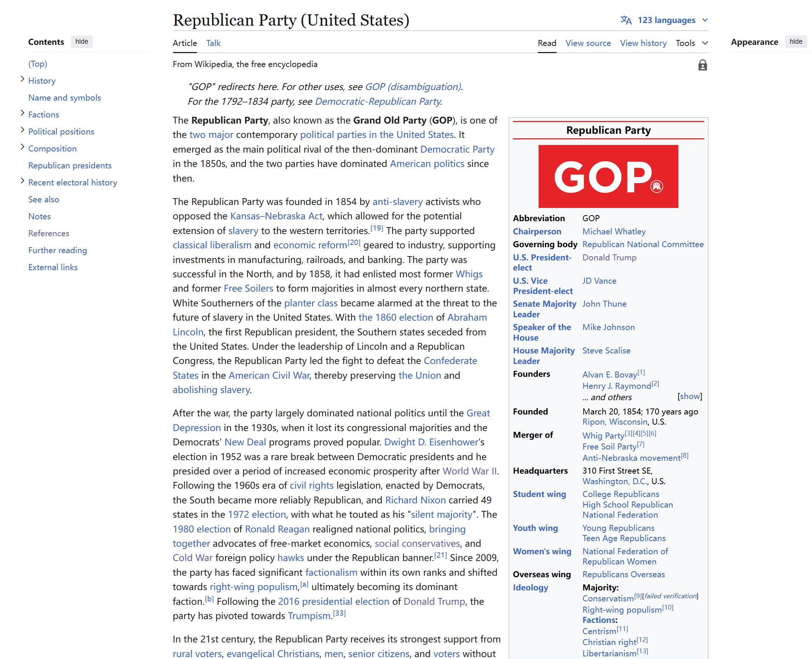Open the College Republicans link

(x=620, y=494)
